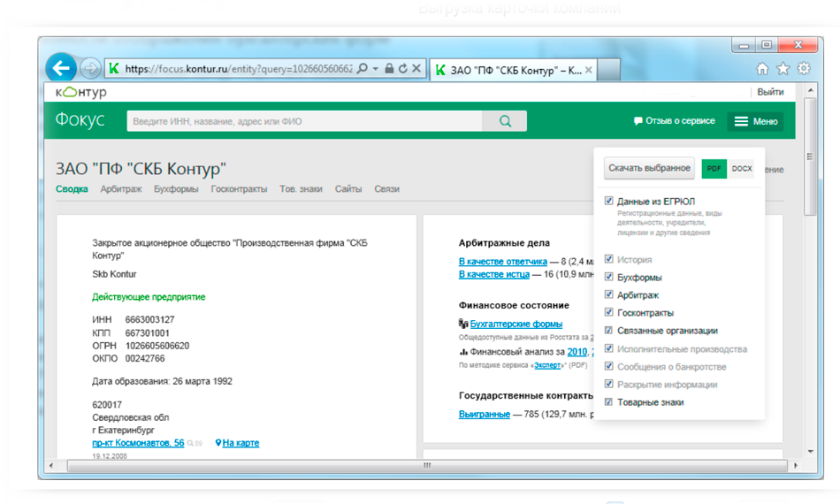This screenshot has width=840, height=504.
Task: Open a new blank browser tab
Action: click(608, 70)
